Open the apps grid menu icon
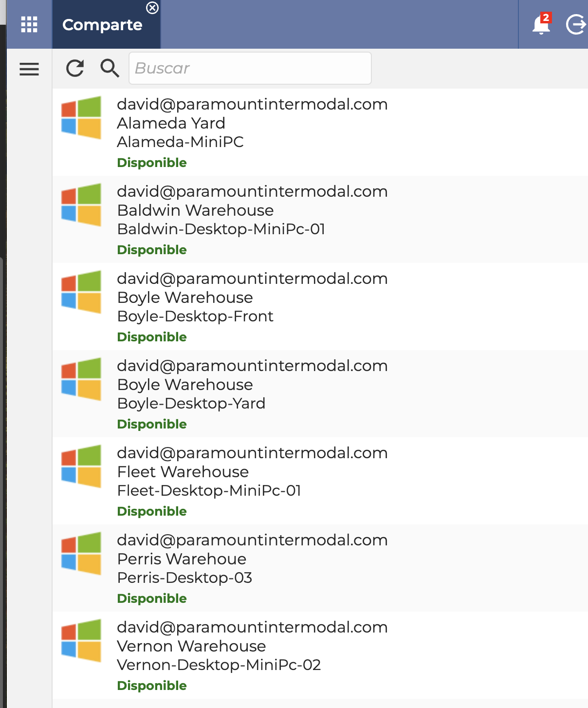The width and height of the screenshot is (588, 708). click(x=29, y=24)
